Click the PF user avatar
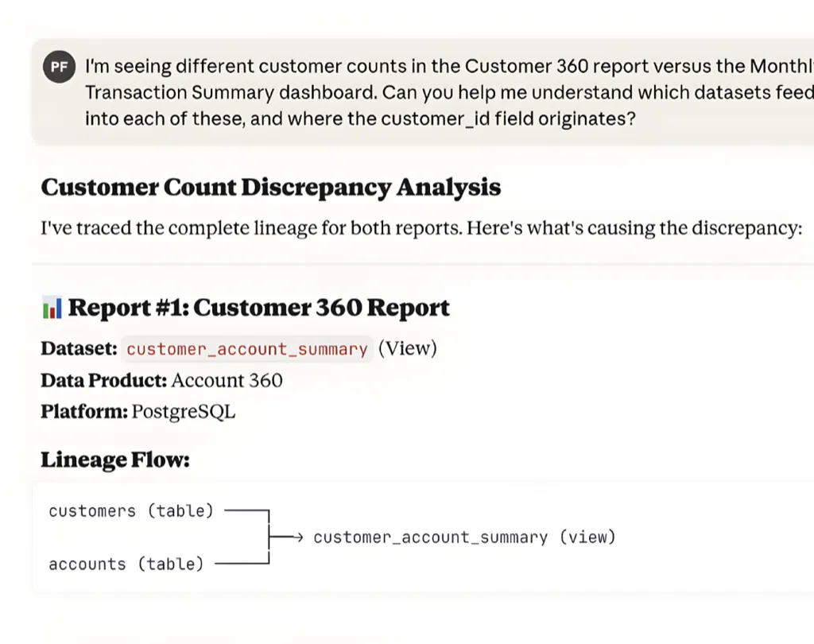814x644 pixels. 59,67
